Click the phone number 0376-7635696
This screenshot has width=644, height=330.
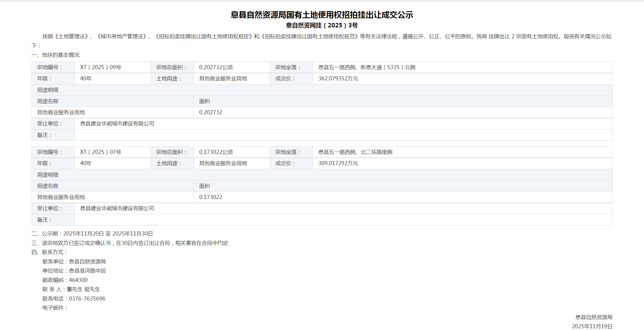coord(87,299)
